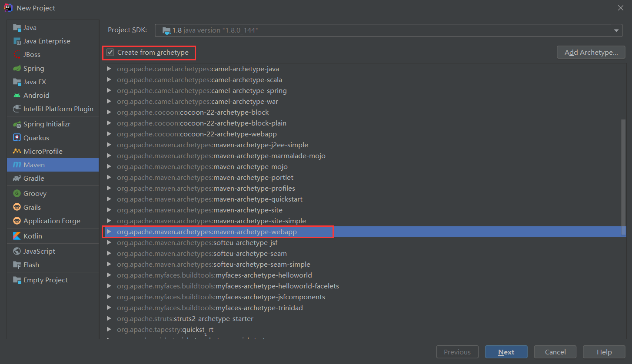This screenshot has width=632, height=364.
Task: Expand the camel-archetype-java node
Action: pyautogui.click(x=109, y=69)
